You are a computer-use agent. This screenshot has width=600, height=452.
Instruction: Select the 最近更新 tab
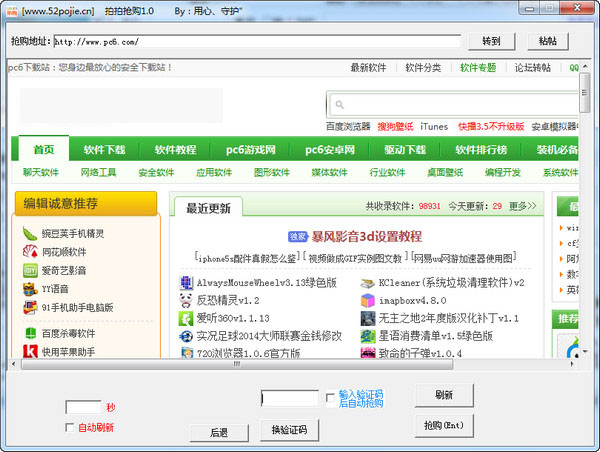208,208
